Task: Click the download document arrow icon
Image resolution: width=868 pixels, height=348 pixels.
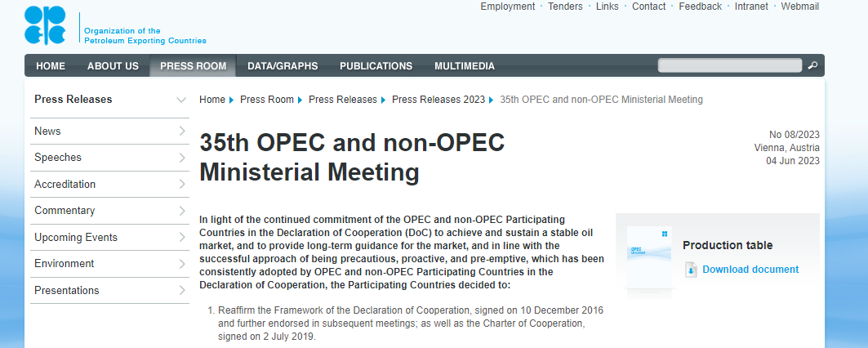Action: tap(691, 270)
